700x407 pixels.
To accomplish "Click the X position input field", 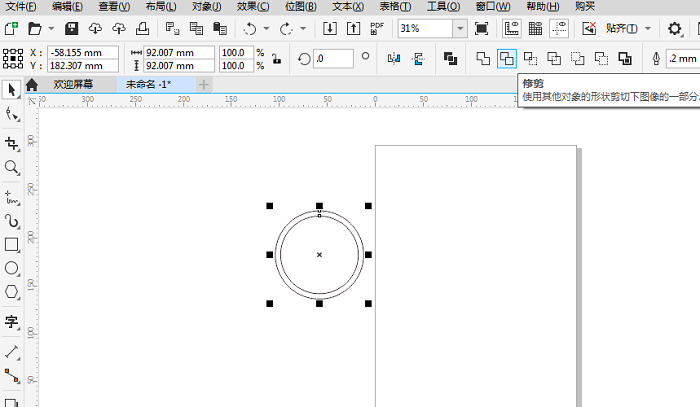I will [x=84, y=52].
